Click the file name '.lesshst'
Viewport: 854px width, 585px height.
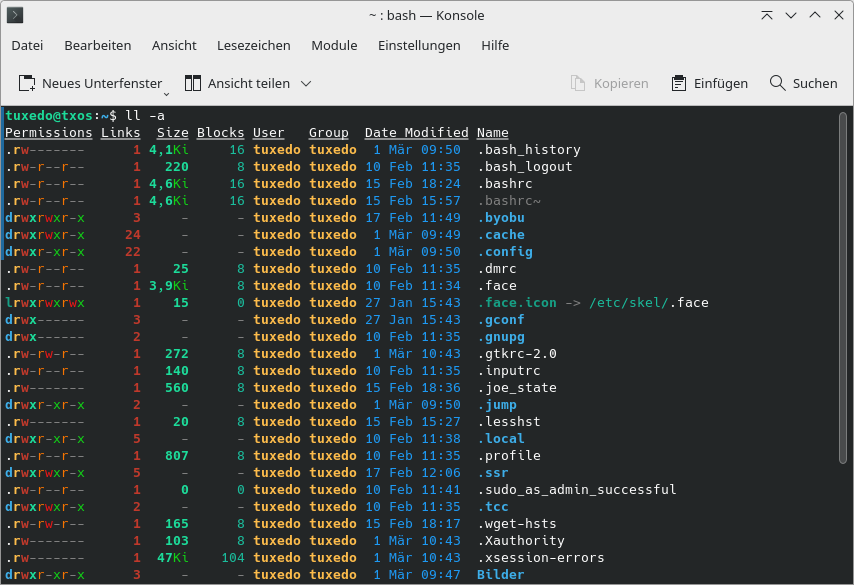point(509,422)
